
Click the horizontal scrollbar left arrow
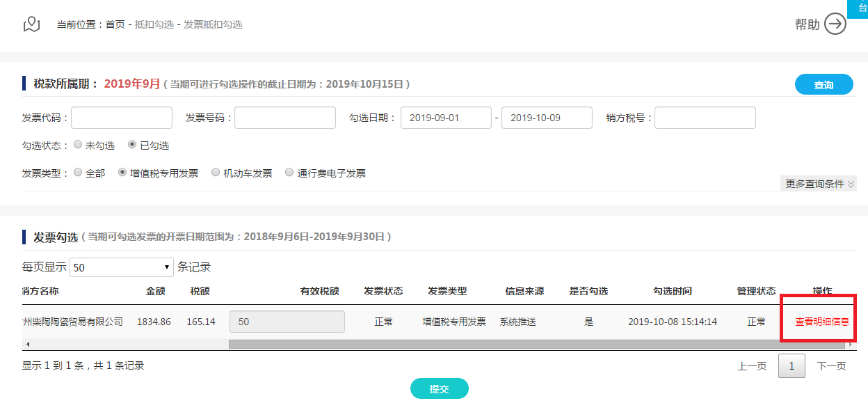[27, 344]
